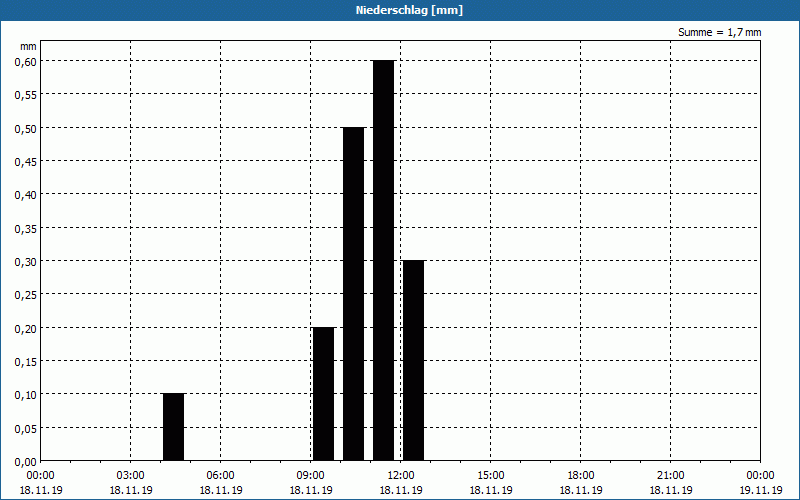
Task: Click the 0,30 y-axis label
Action: click(26, 261)
